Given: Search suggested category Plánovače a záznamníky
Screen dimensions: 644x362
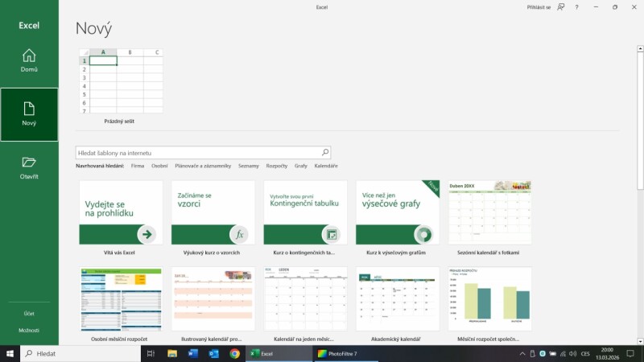Looking at the screenshot, I should 203,166.
